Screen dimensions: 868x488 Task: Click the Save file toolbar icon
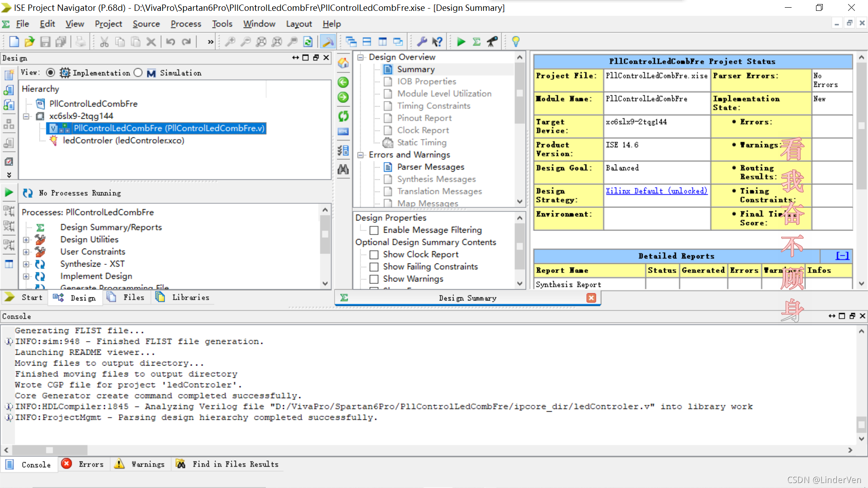pos(45,42)
